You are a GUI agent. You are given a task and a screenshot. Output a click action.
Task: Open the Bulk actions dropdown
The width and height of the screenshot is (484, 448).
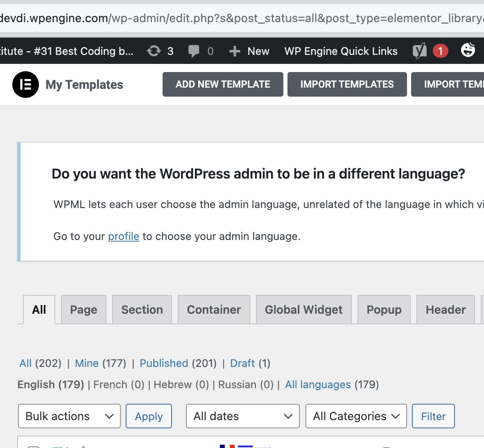point(70,416)
